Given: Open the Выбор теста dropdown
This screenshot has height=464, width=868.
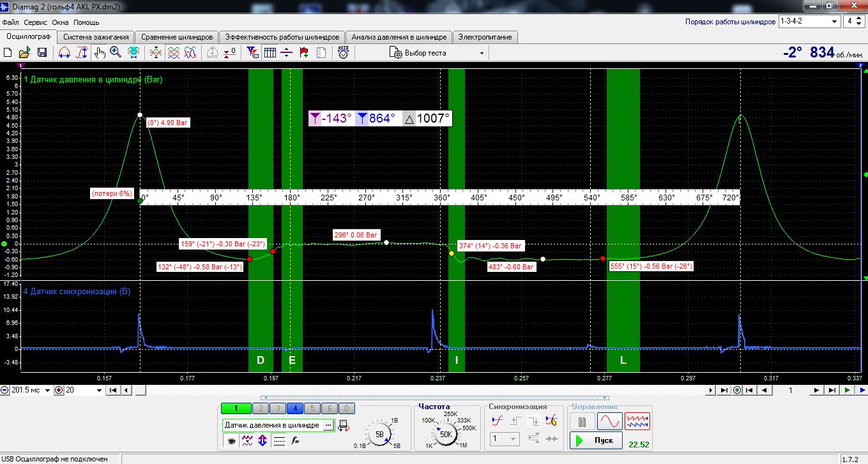Looking at the screenshot, I should click(x=438, y=53).
